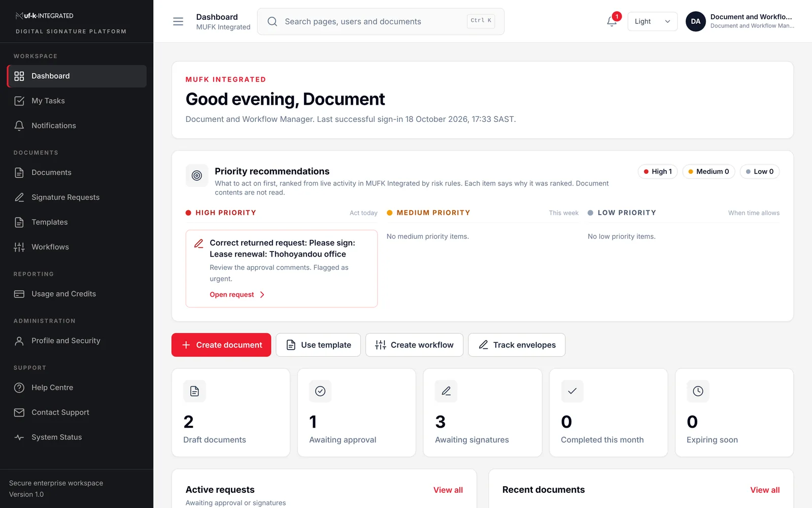Click the Draft documents card icon

coord(194,391)
